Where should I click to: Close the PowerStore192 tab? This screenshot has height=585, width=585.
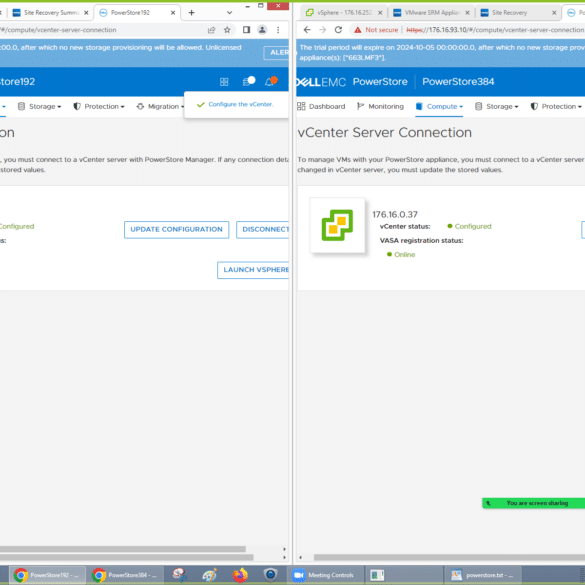[173, 13]
